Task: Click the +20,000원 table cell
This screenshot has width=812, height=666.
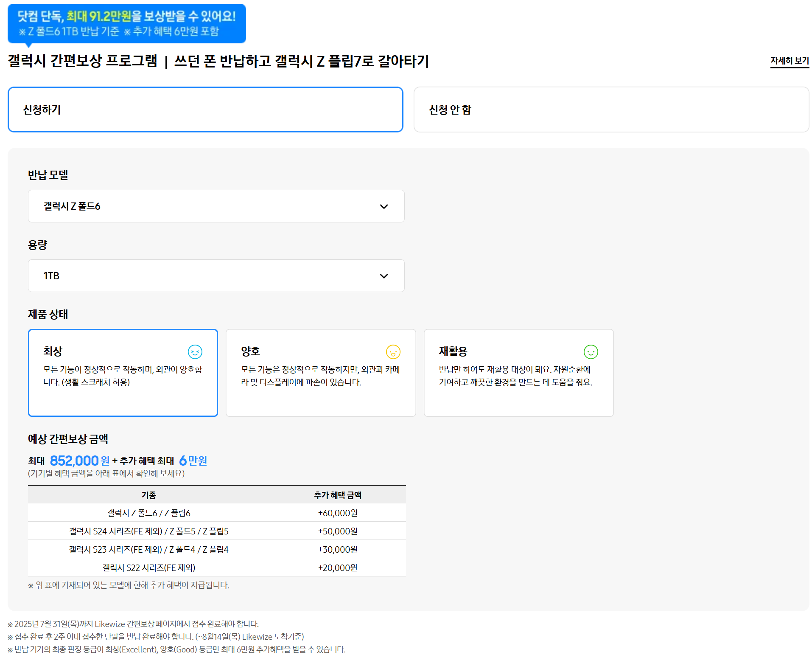Action: point(338,568)
